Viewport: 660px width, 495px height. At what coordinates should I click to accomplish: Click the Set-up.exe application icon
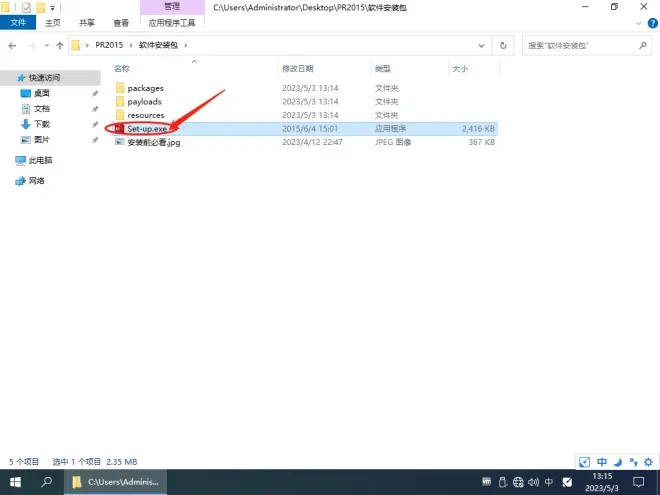coord(119,129)
